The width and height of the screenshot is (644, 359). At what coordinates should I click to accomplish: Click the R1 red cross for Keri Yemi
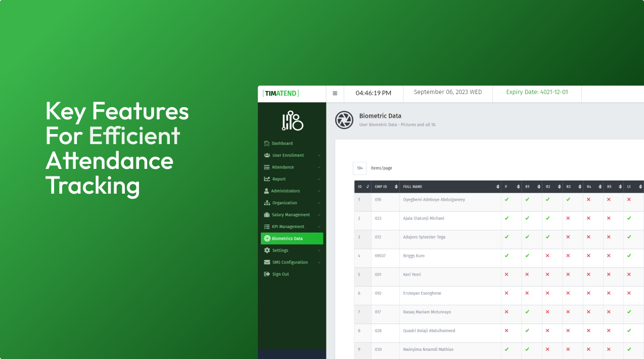pyautogui.click(x=527, y=275)
